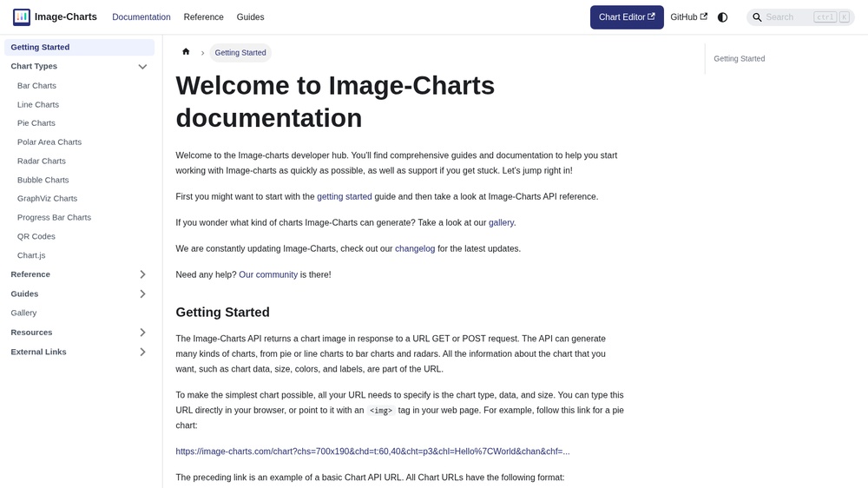The image size is (868, 488).
Task: Select Getting Started in the sidebar
Action: click(x=79, y=47)
